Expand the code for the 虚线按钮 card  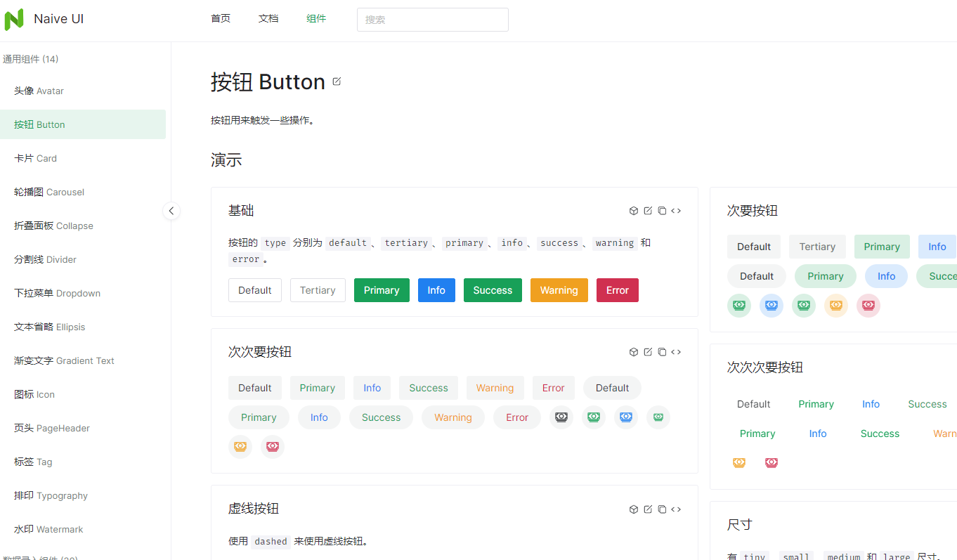(676, 509)
